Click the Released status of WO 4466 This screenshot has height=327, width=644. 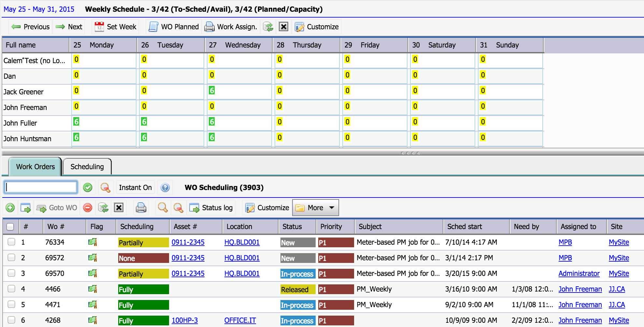click(298, 289)
